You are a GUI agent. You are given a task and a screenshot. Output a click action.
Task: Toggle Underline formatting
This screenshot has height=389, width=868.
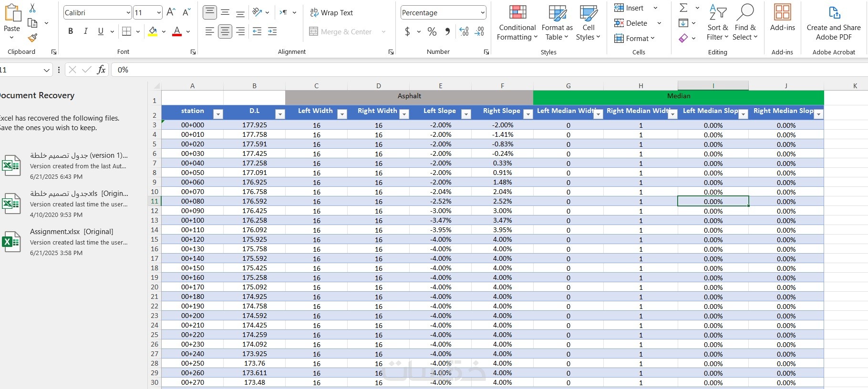101,31
